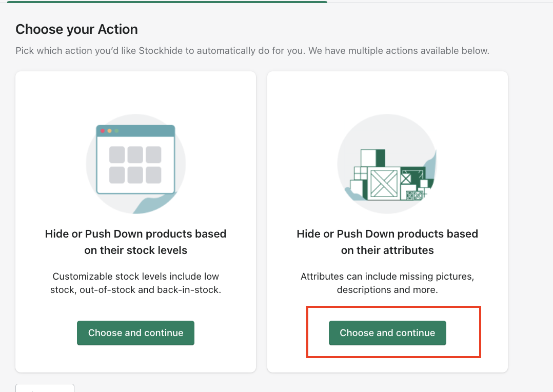This screenshot has width=553, height=392.
Task: Click the yellow dot in browser illustration
Action: click(109, 131)
